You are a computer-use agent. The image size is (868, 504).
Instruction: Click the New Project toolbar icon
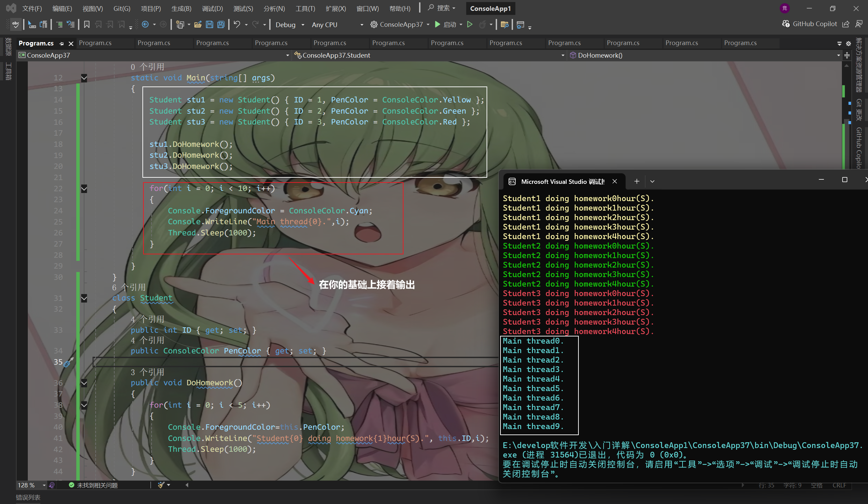click(x=180, y=24)
